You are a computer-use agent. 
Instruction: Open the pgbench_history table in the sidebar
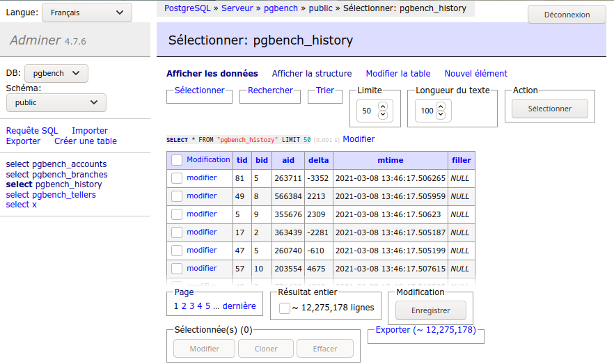(x=68, y=184)
